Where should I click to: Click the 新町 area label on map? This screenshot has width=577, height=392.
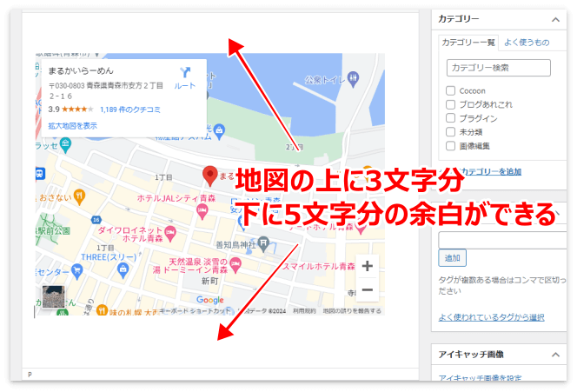(x=210, y=282)
